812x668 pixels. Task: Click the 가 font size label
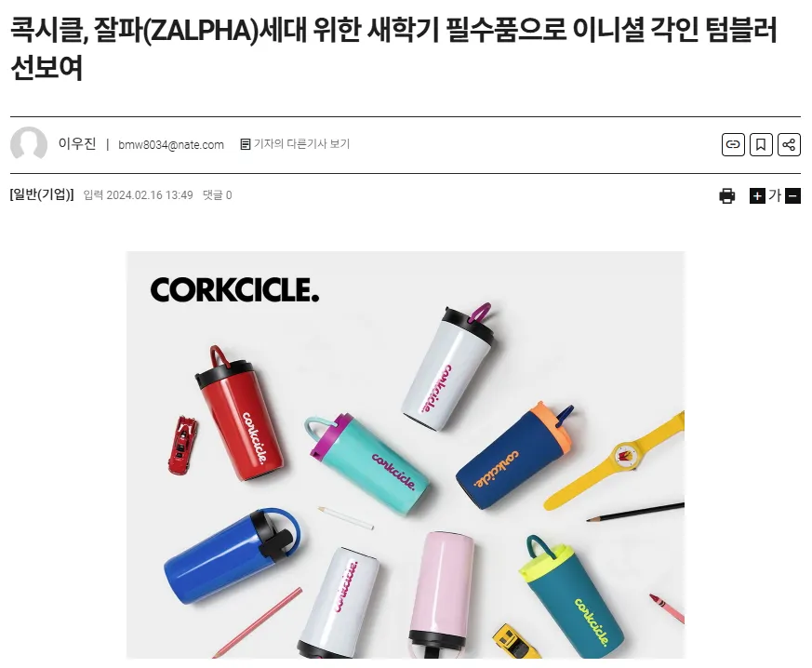click(x=775, y=195)
